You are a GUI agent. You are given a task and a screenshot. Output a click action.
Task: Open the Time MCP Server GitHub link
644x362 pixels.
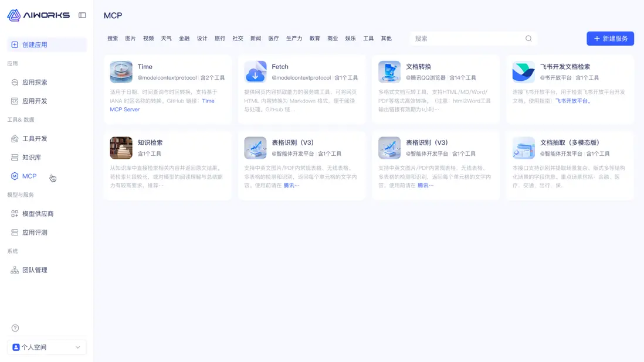(124, 109)
